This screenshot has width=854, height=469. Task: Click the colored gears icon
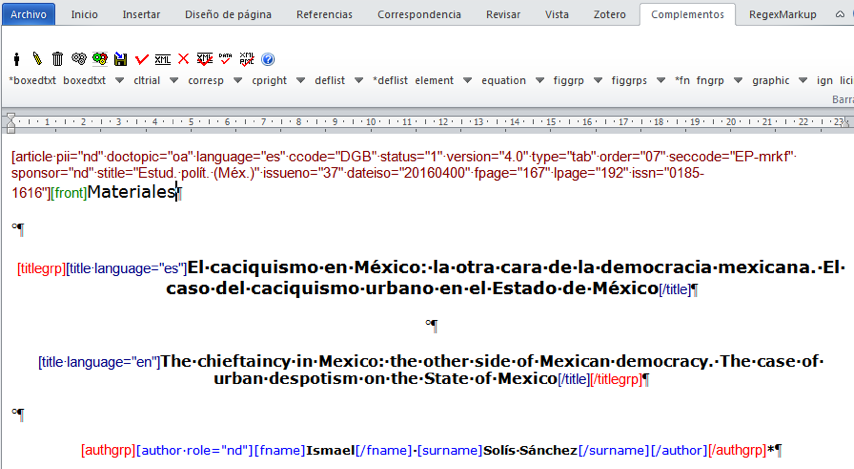(x=99, y=59)
